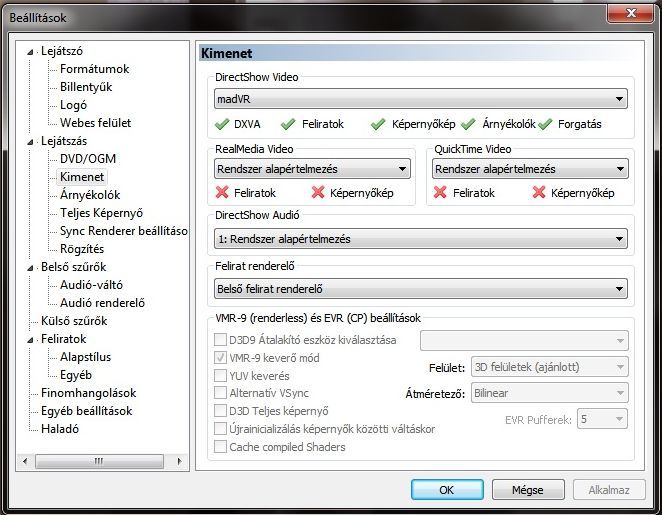Toggle VMR-9 keverő mód checkbox
The height and width of the screenshot is (515, 662).
point(220,358)
